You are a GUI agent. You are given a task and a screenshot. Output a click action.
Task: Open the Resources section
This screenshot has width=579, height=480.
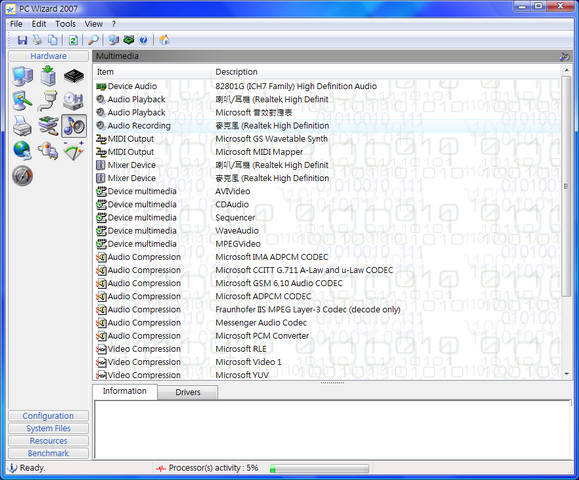(x=48, y=441)
